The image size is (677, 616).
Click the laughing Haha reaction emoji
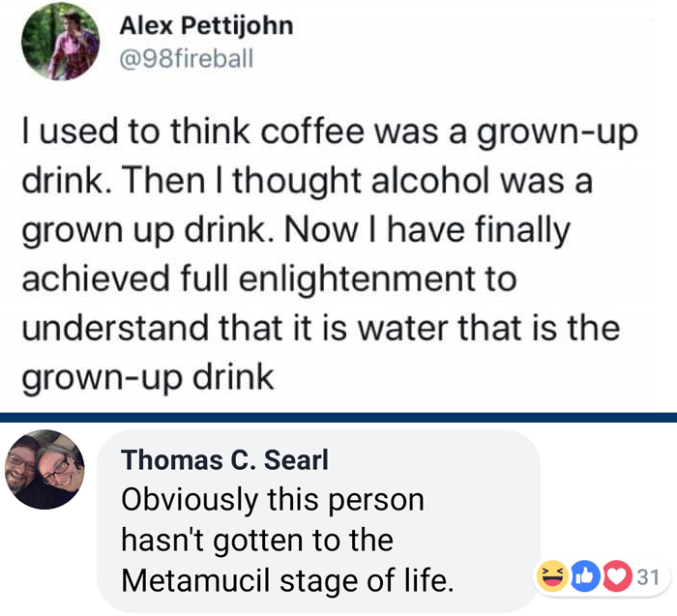[550, 577]
